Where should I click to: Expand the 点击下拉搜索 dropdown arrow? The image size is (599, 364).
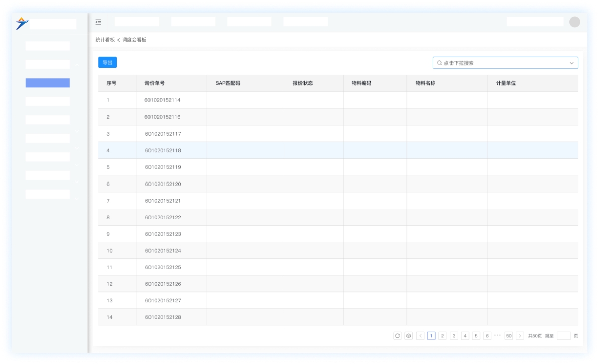[571, 63]
